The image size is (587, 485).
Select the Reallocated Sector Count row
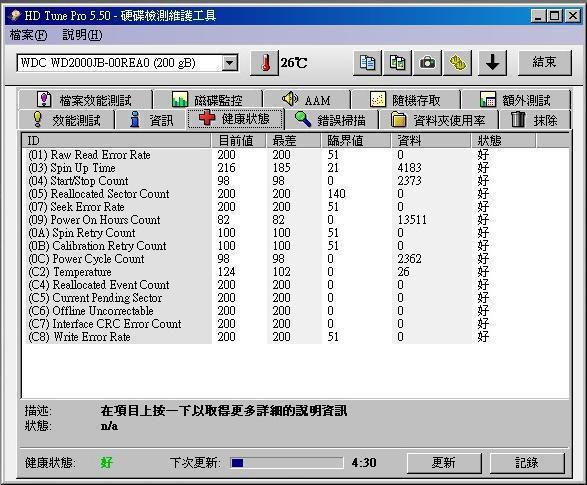click(x=296, y=194)
